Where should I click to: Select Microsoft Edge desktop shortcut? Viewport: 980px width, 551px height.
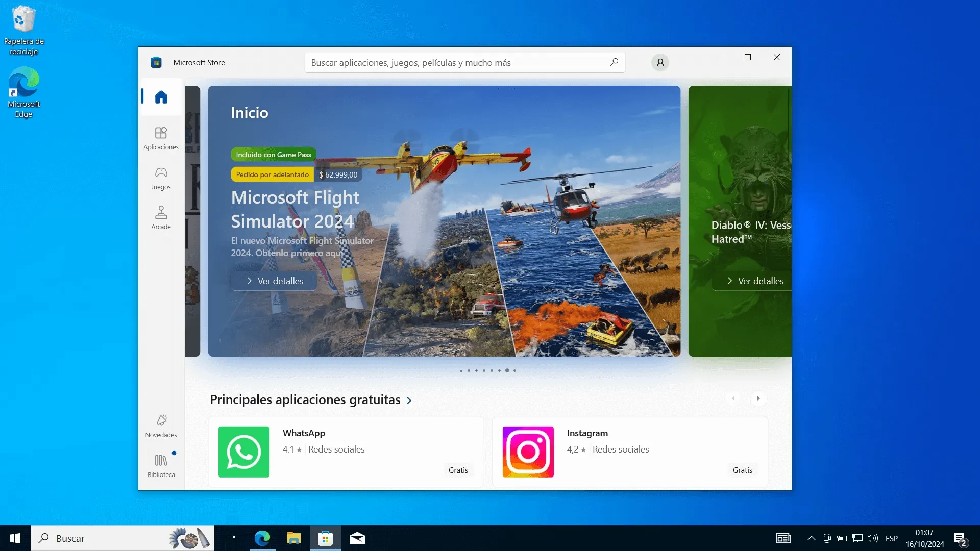tap(24, 93)
